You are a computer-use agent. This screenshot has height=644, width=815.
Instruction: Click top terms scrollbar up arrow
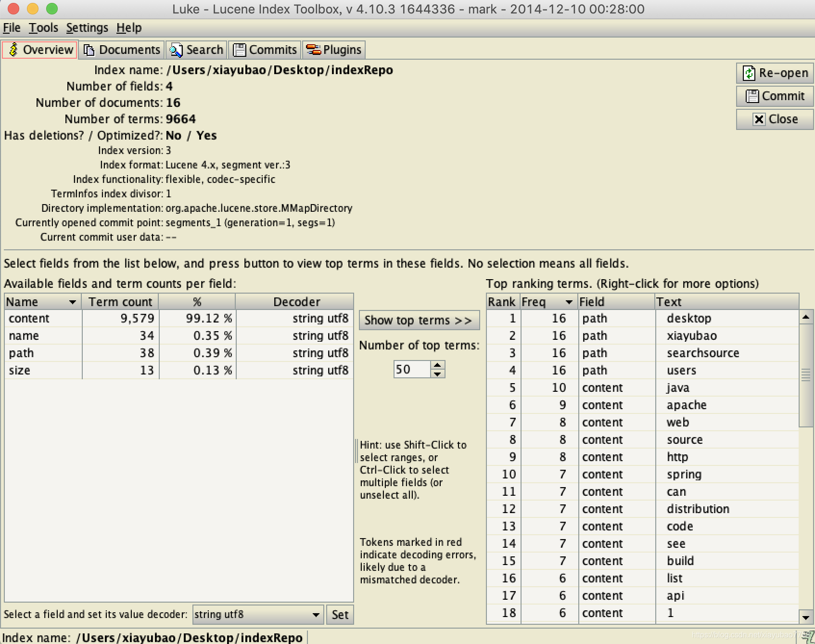click(806, 317)
